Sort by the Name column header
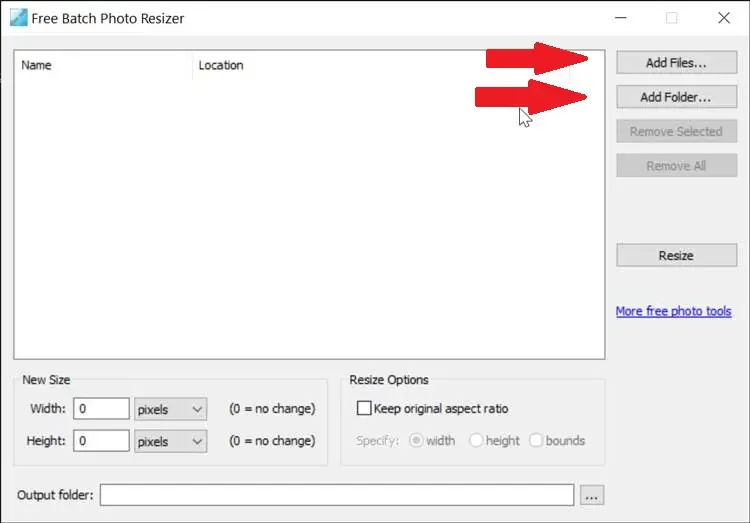Viewport: 750px width, 523px height. pos(103,65)
